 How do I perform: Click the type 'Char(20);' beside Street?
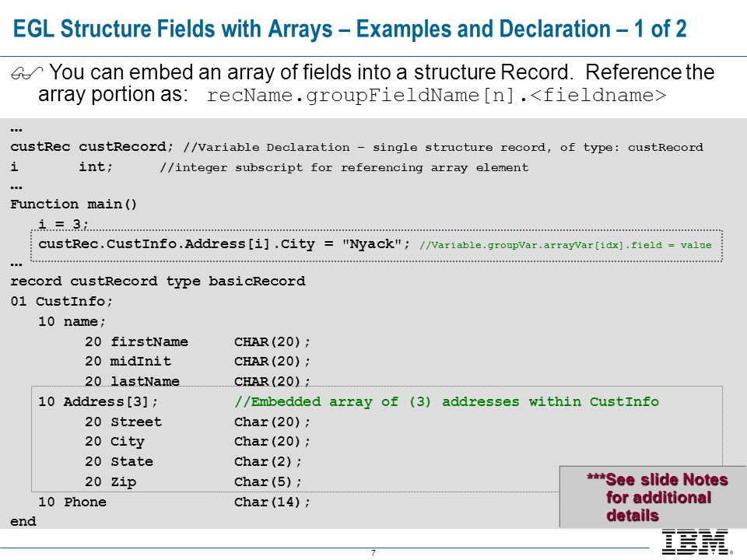click(272, 422)
